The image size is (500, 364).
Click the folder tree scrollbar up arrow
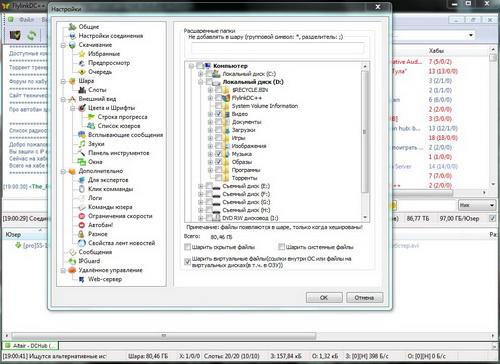point(365,66)
